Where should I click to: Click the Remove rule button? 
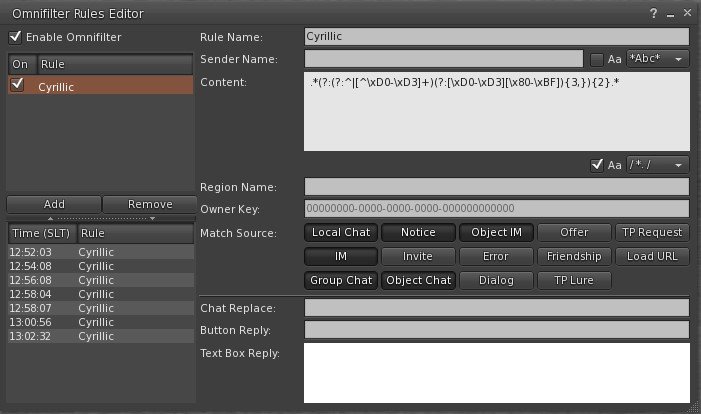pos(150,204)
